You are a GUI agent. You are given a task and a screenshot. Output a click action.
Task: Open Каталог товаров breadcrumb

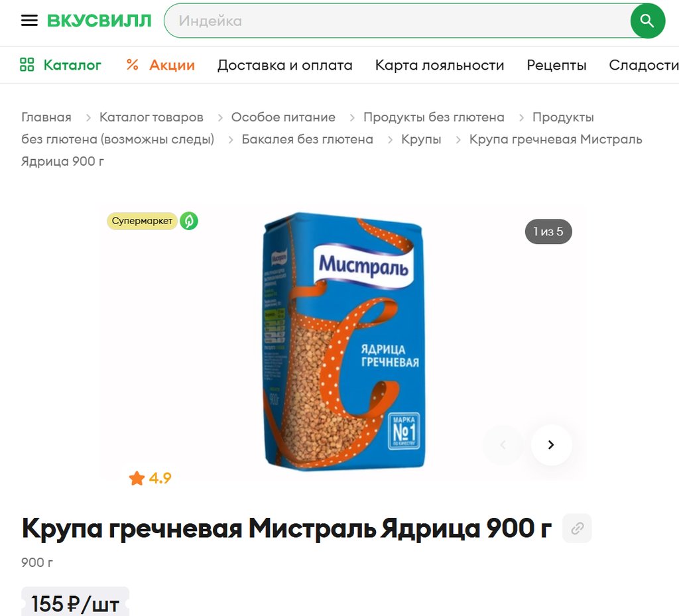(x=151, y=117)
